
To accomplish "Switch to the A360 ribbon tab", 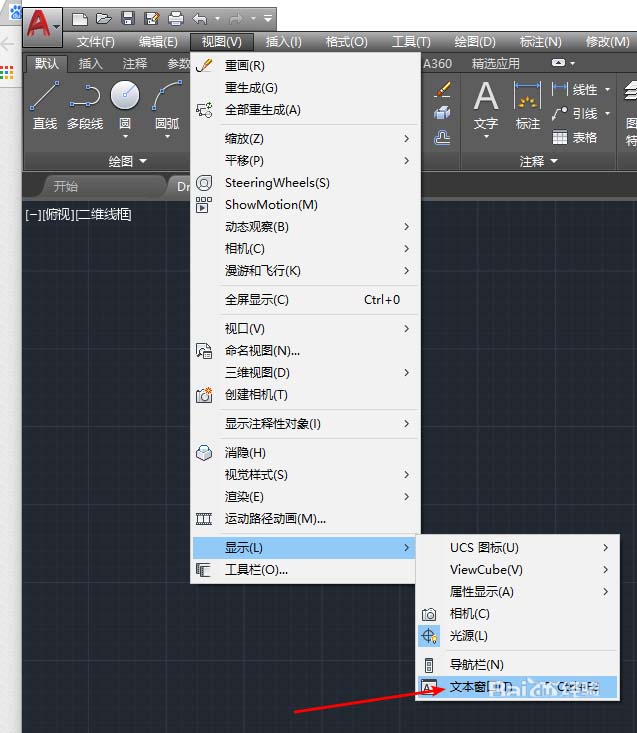I will click(437, 63).
